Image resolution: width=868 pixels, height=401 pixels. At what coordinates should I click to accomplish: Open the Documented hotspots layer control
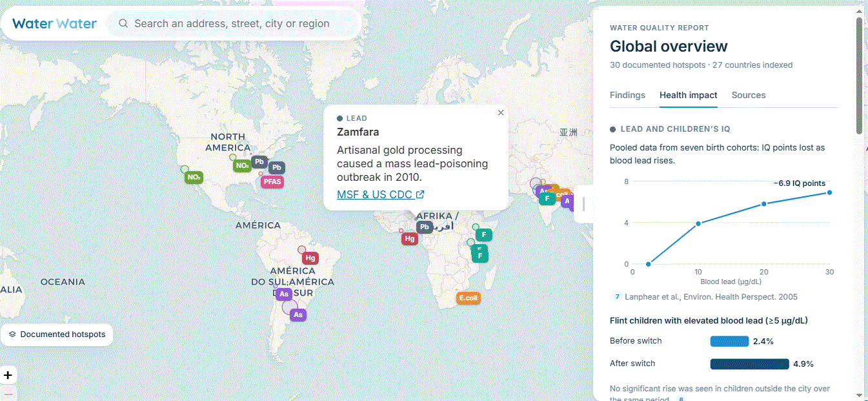point(57,334)
